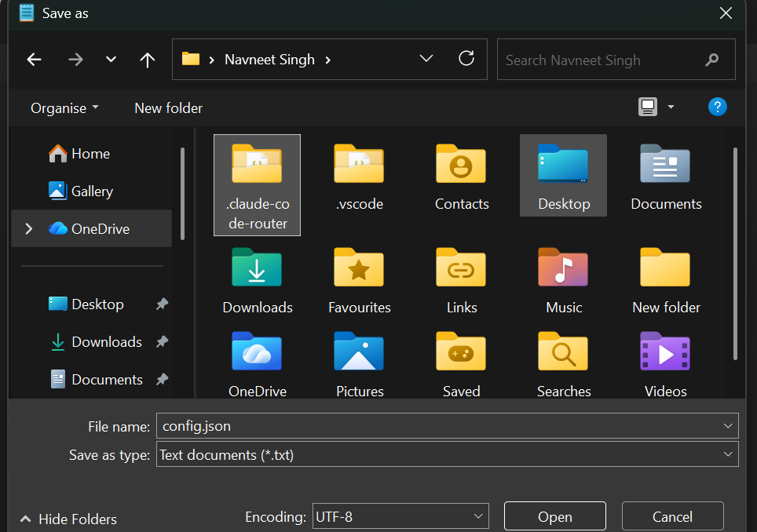Select the Pictures folder icon
This screenshot has height=532, width=757.
[x=359, y=353]
